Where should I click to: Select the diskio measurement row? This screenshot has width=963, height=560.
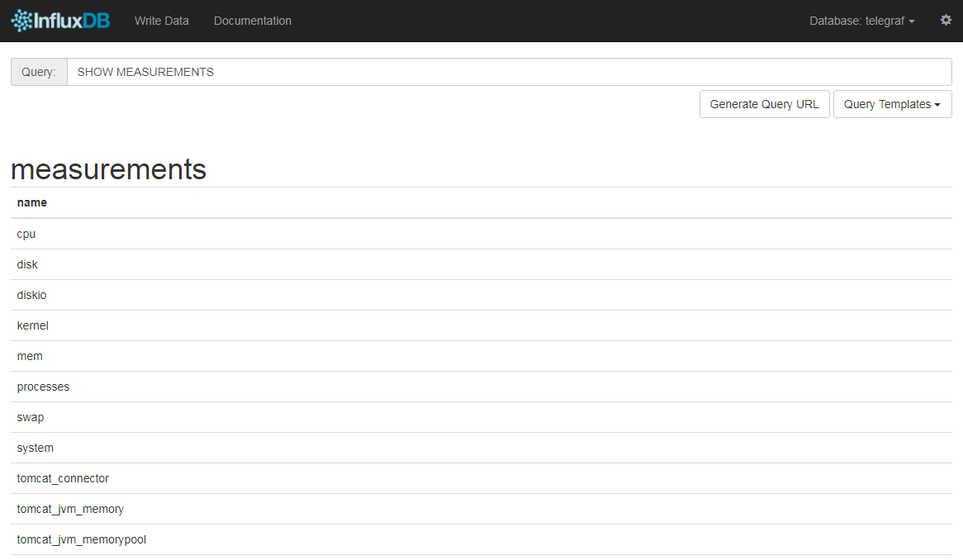point(31,295)
